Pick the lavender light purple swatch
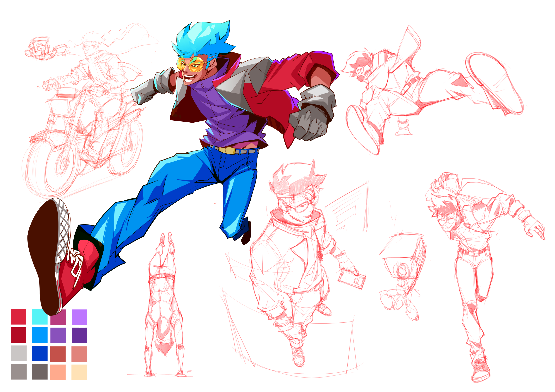 point(79,317)
